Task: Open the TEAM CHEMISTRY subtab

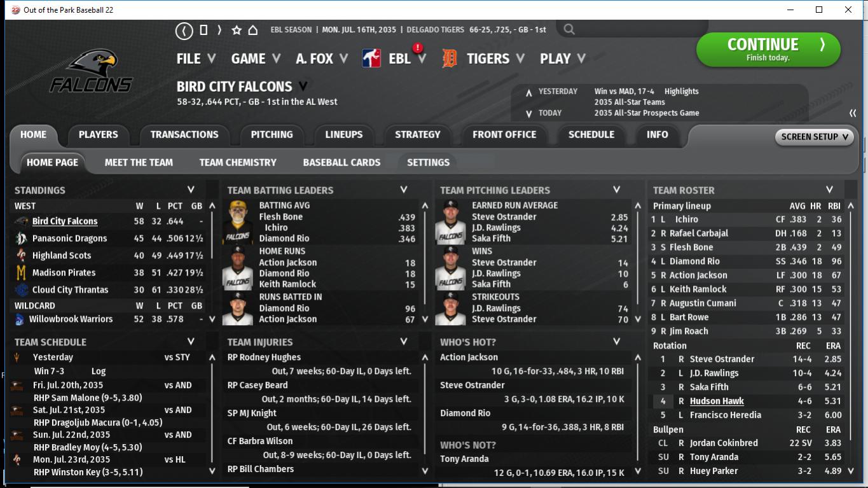Action: click(238, 162)
